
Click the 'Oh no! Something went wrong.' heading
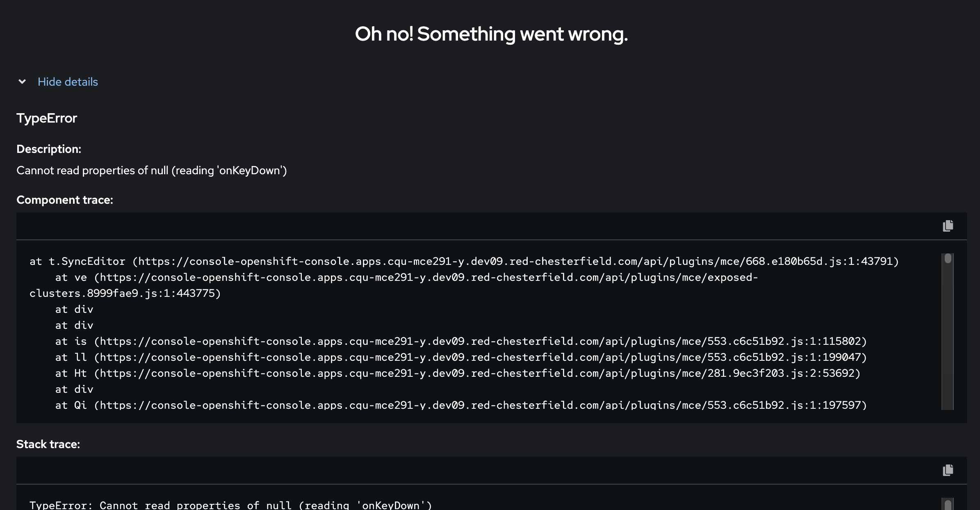tap(491, 34)
